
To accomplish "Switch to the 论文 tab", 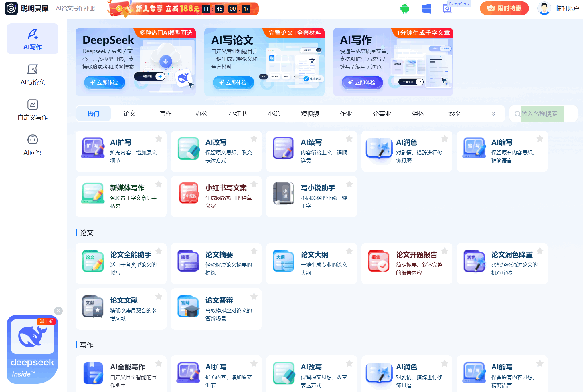I will 130,114.
